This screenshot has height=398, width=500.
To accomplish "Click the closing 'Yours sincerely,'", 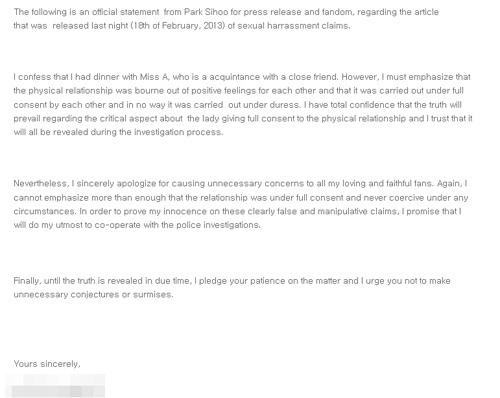I will tap(47, 364).
